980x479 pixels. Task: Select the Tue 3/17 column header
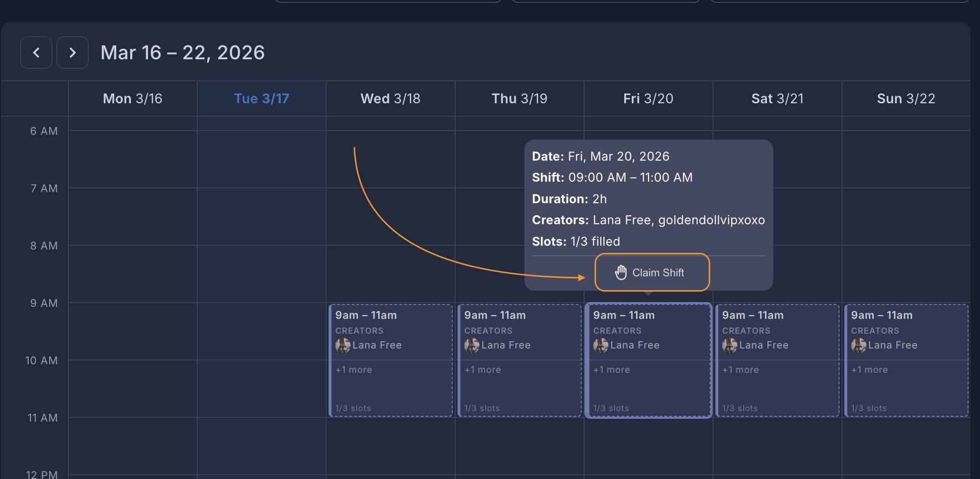point(262,98)
